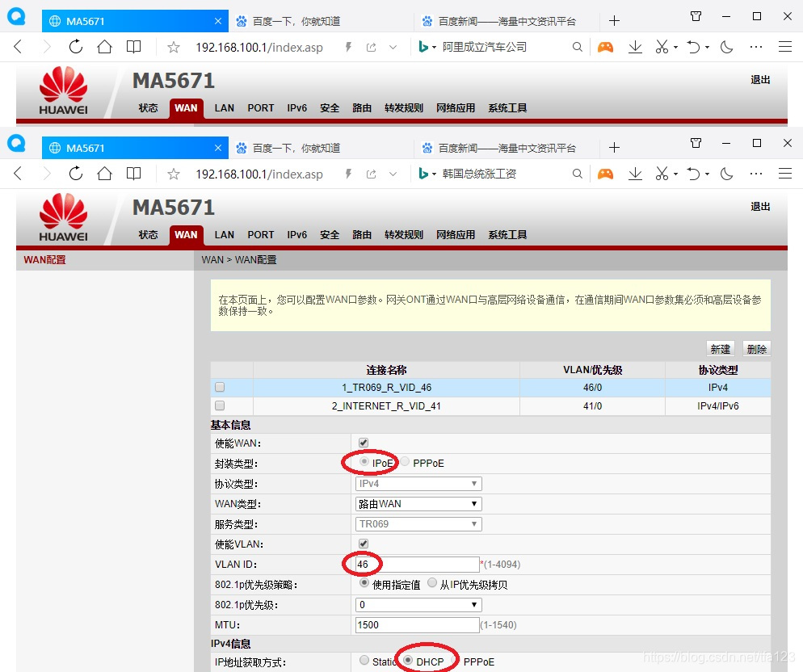Image resolution: width=803 pixels, height=672 pixels.
Task: Toggle night mode moon in upper browser
Action: pos(727,47)
